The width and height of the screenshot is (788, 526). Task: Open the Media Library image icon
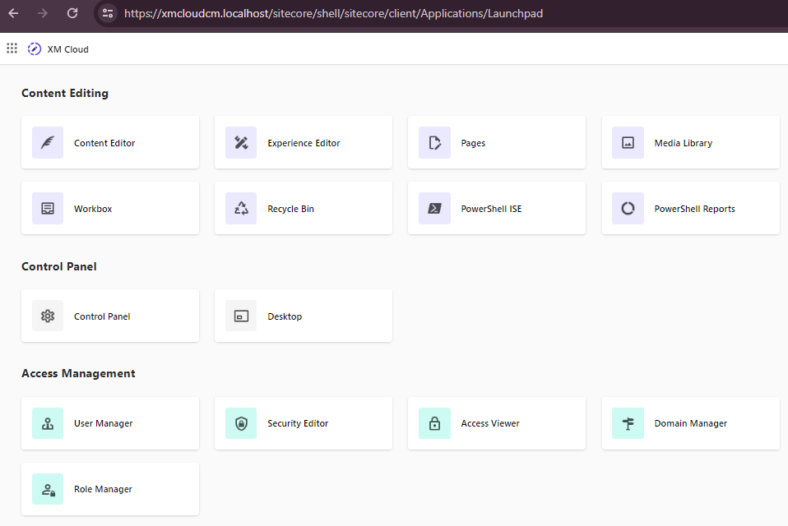tap(628, 143)
